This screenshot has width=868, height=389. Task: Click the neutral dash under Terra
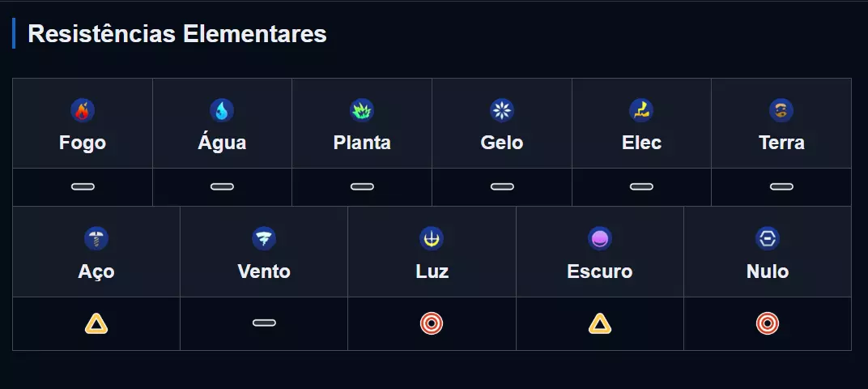[x=781, y=187]
